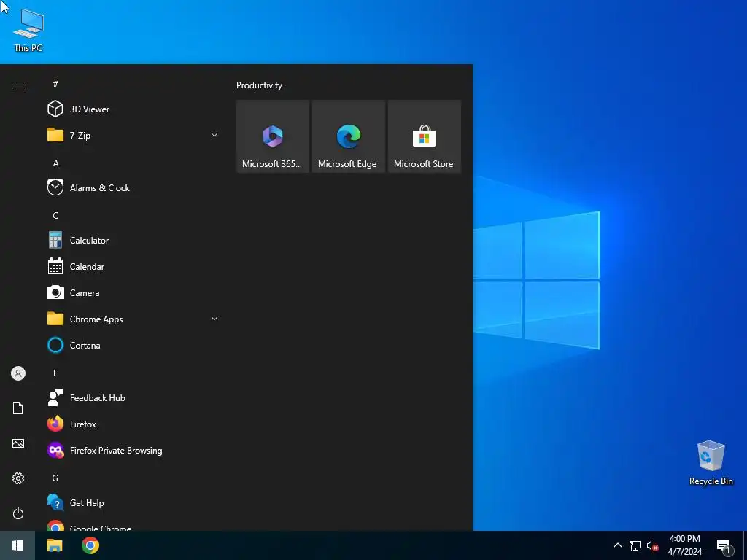
Task: Click the Windows Start button
Action: click(x=18, y=545)
